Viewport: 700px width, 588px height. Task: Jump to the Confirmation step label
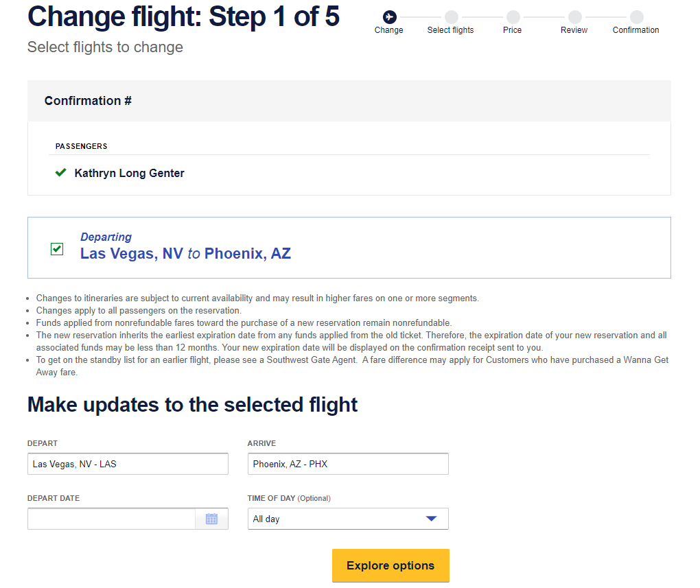pyautogui.click(x=635, y=30)
